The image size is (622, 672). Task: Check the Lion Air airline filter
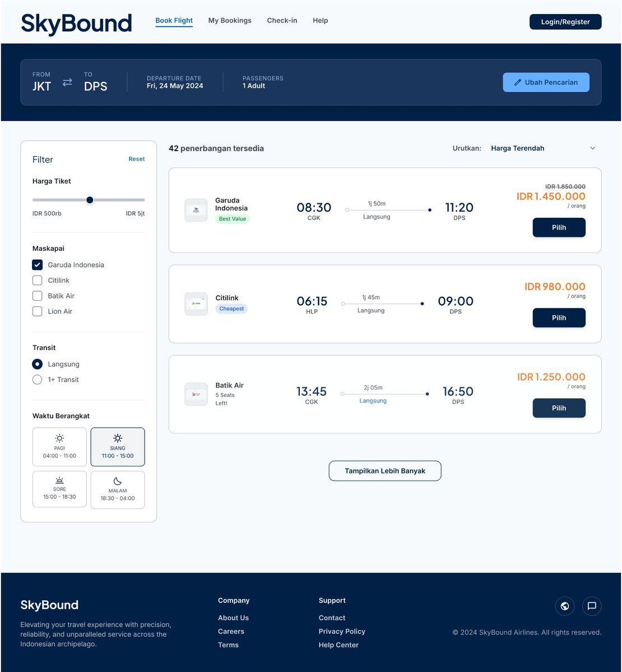38,311
